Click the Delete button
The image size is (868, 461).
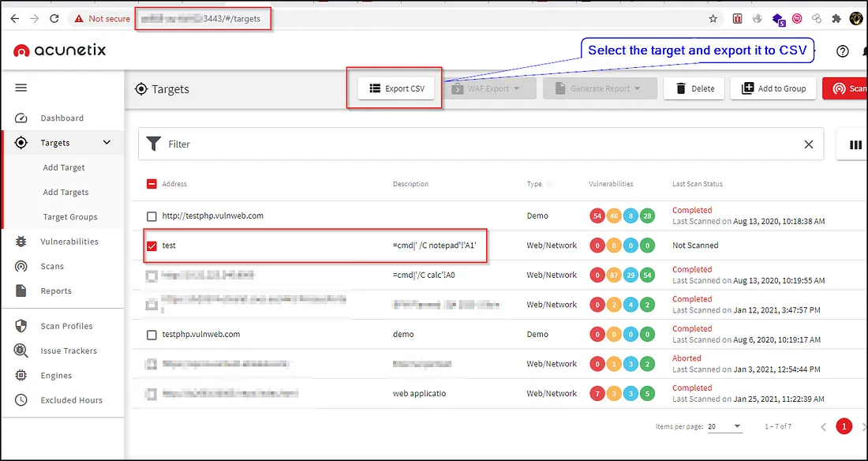click(694, 88)
